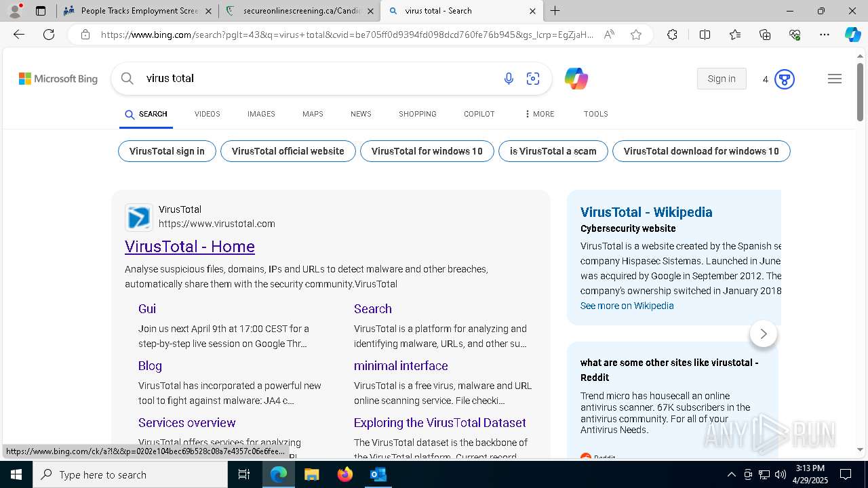Advance the right carousel arrow
Viewport: 868px width, 488px height.
coord(764,333)
